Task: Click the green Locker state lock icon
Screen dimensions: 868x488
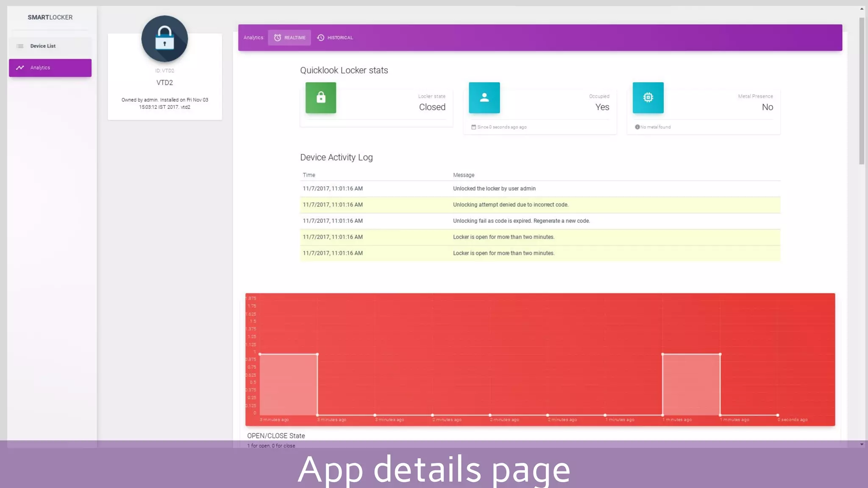Action: click(x=321, y=98)
